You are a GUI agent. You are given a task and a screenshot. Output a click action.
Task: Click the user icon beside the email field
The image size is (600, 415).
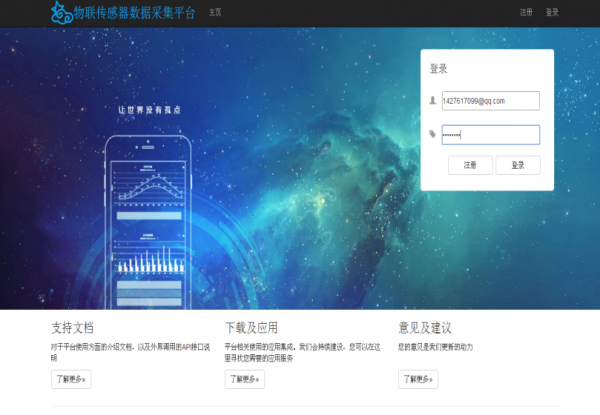tap(432, 101)
